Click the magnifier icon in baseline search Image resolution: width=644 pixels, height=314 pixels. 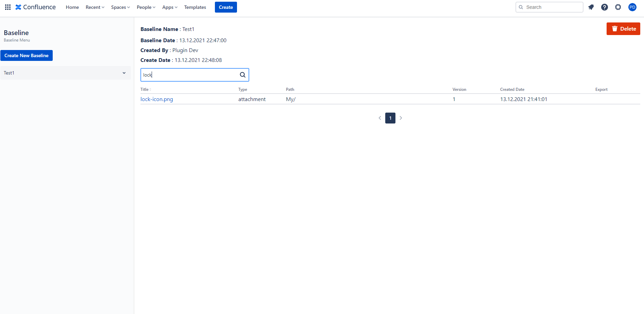click(243, 75)
